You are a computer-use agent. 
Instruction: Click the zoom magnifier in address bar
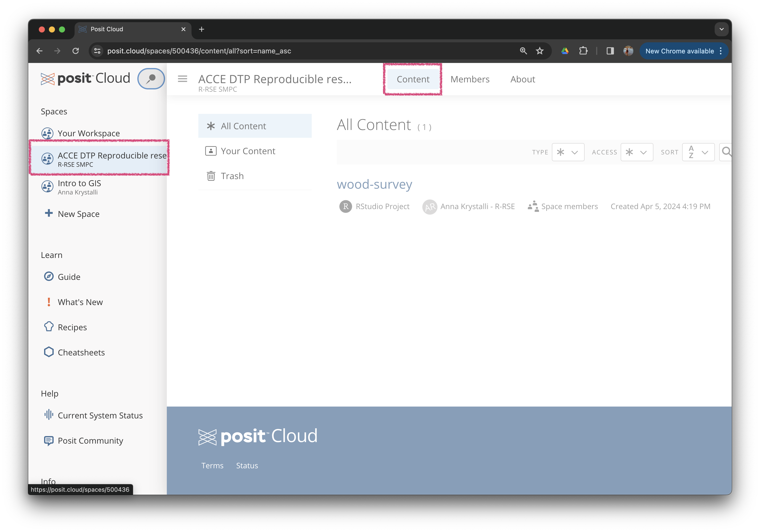(523, 51)
